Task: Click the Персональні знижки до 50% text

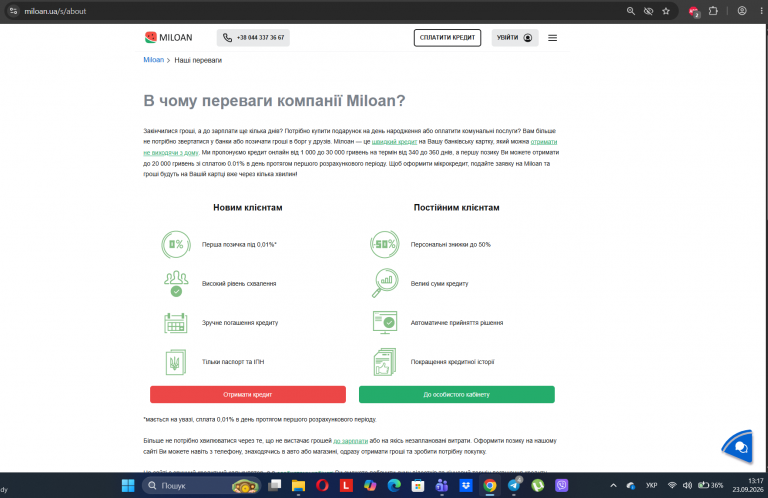Action: (x=451, y=244)
